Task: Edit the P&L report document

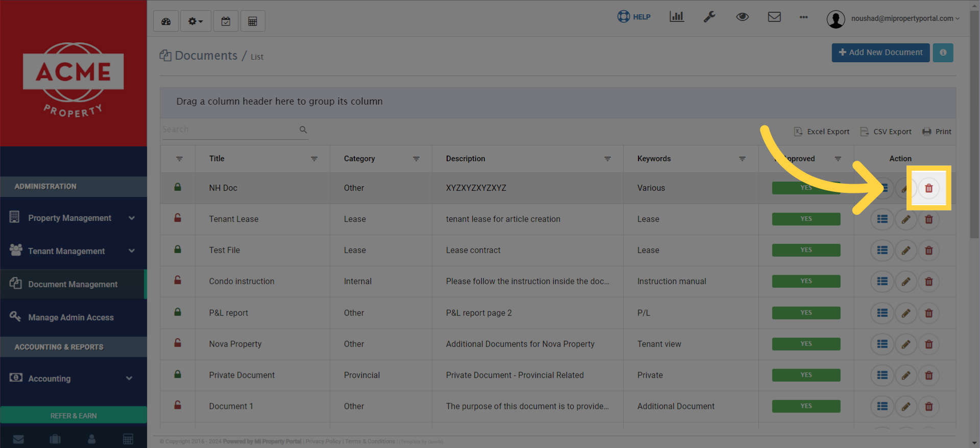Action: [x=905, y=313]
